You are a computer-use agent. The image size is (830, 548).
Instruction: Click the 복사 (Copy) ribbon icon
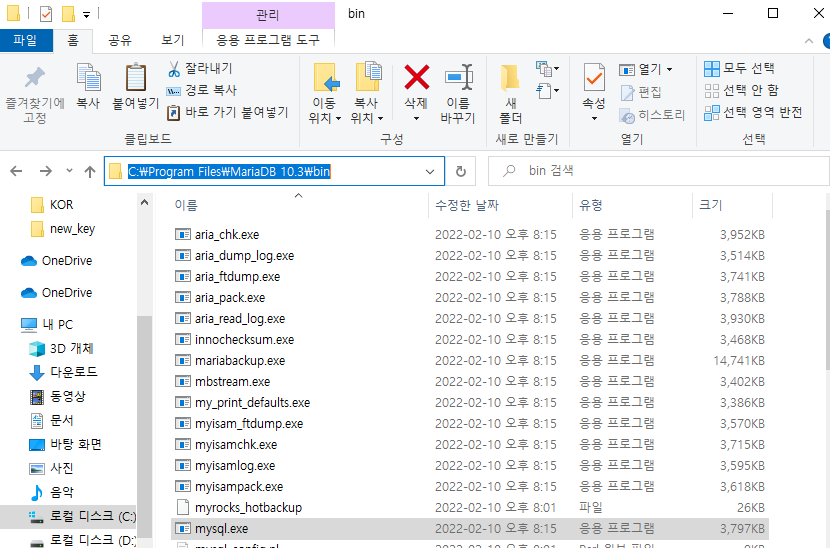click(x=88, y=87)
